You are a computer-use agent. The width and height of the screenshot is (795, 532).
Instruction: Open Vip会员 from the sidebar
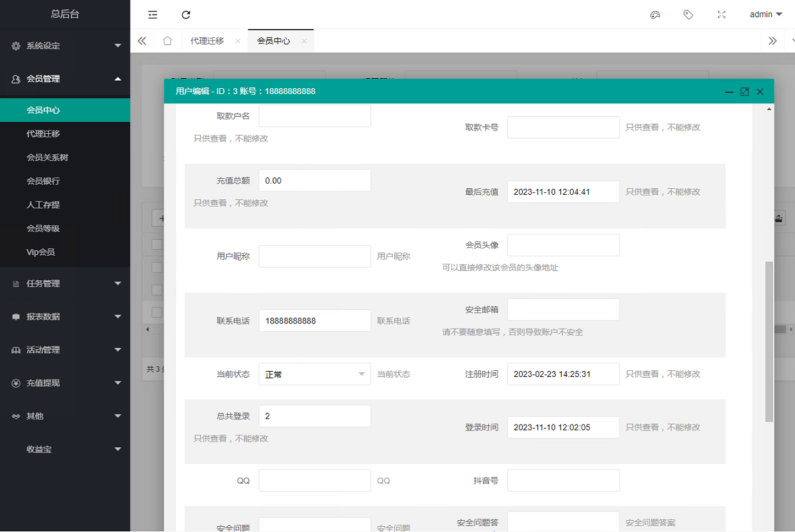click(x=40, y=252)
